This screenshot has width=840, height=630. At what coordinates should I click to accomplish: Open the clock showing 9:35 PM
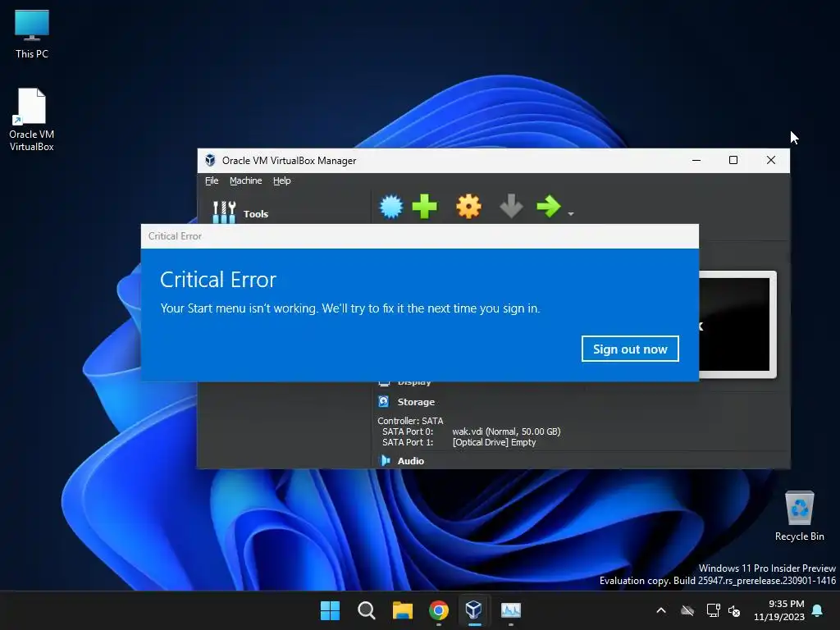tap(779, 610)
